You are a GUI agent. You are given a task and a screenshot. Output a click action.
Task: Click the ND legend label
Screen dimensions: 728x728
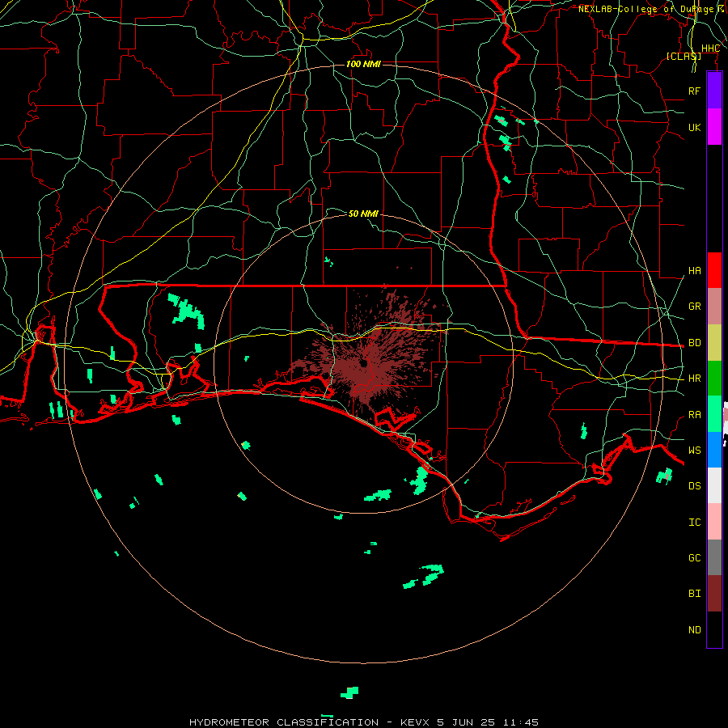coord(694,629)
